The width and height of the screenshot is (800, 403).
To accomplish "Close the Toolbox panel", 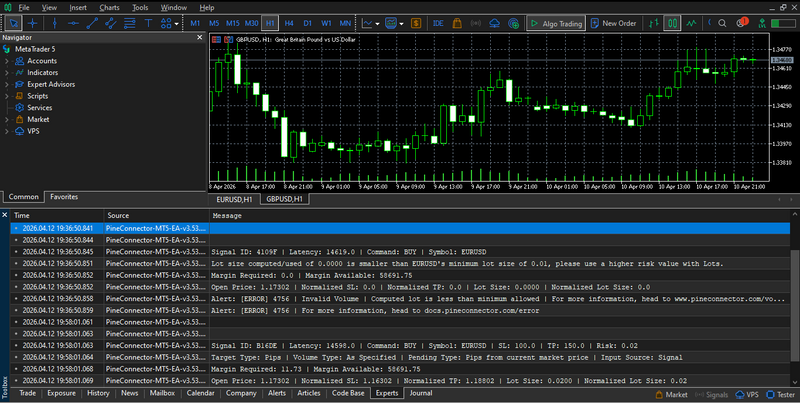I will (x=5, y=215).
